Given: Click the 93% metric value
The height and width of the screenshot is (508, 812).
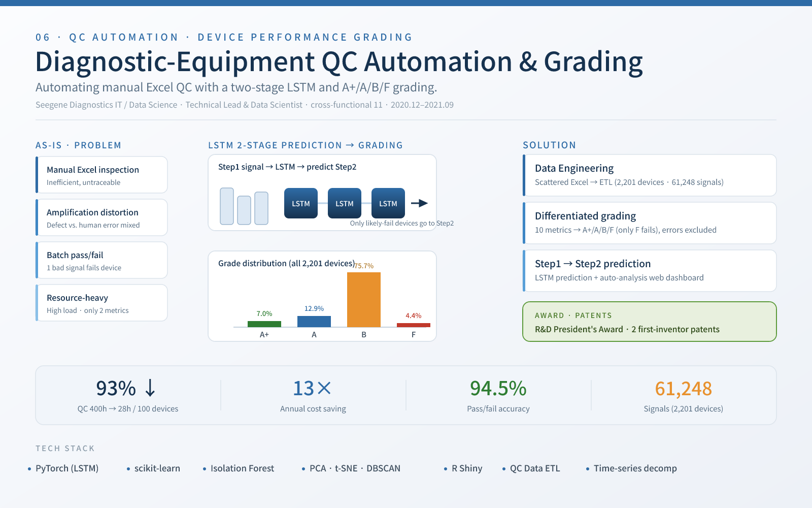Looking at the screenshot, I should 116,388.
